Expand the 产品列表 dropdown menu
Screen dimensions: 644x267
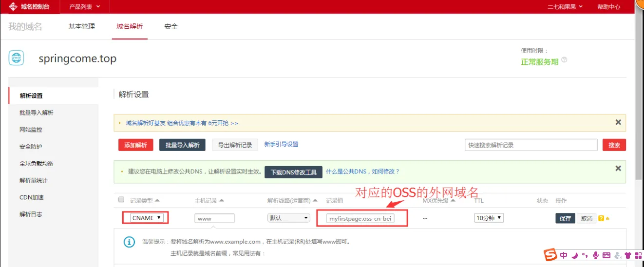click(85, 7)
